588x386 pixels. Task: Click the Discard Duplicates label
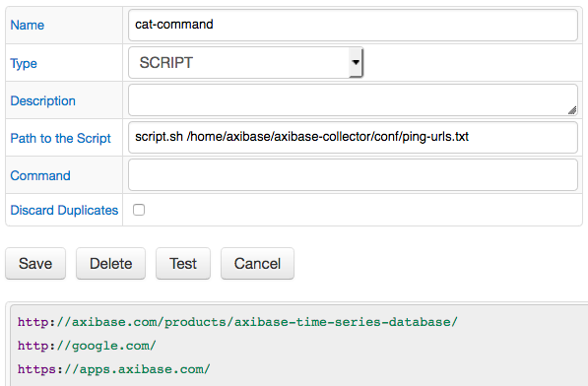(x=64, y=211)
